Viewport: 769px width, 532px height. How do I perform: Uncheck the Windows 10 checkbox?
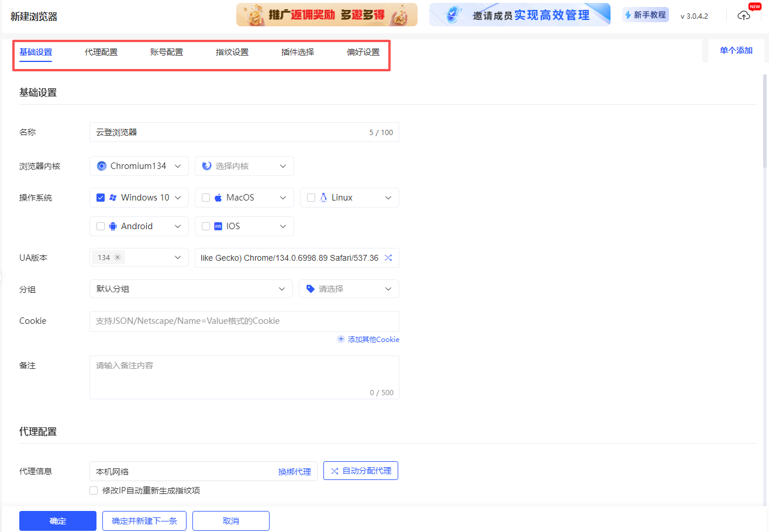coord(100,197)
